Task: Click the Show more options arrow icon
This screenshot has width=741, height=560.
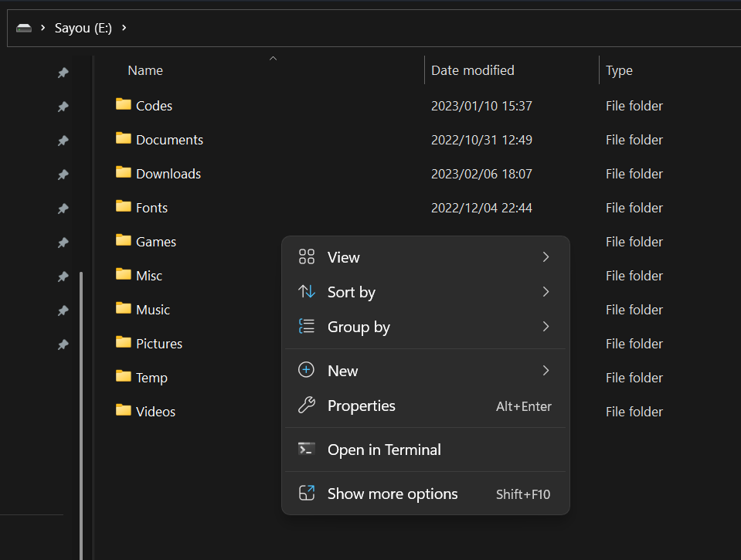Action: point(306,493)
